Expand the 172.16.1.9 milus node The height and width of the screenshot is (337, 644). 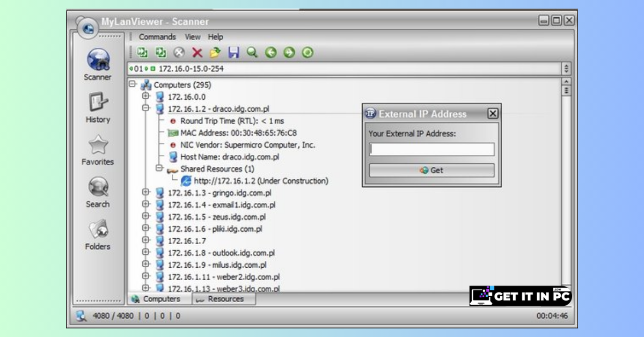tap(145, 264)
